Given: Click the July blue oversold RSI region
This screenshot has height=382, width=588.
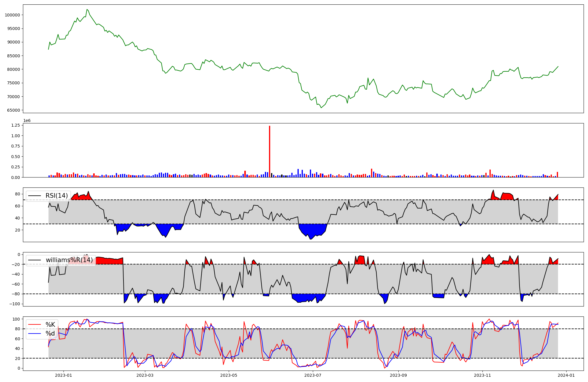Looking at the screenshot, I should (x=313, y=229).
